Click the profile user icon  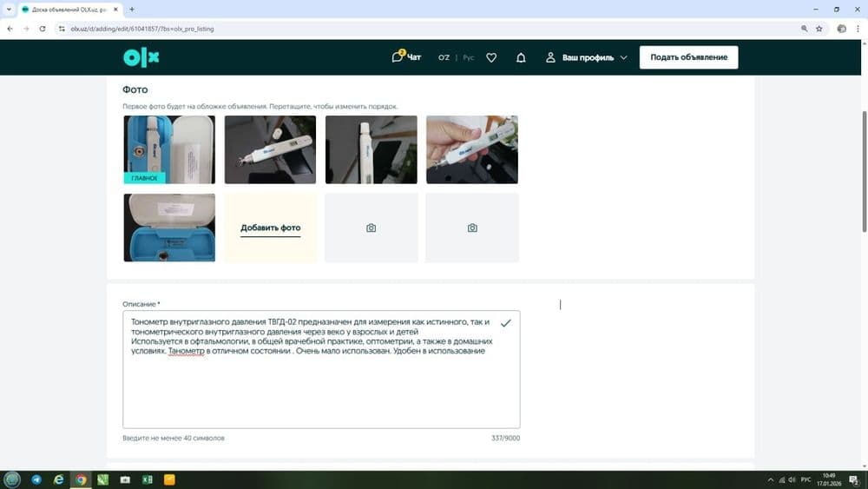point(550,57)
